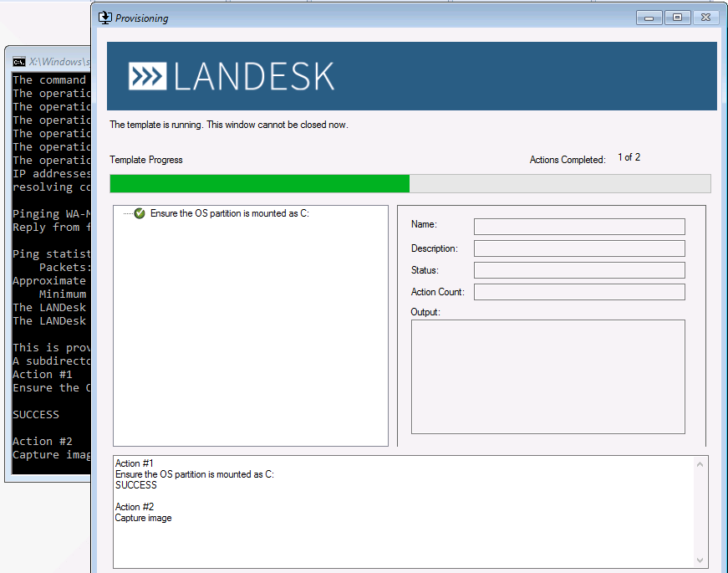The height and width of the screenshot is (573, 728).
Task: Click the log panel scrollbar down arrow
Action: pyautogui.click(x=700, y=559)
